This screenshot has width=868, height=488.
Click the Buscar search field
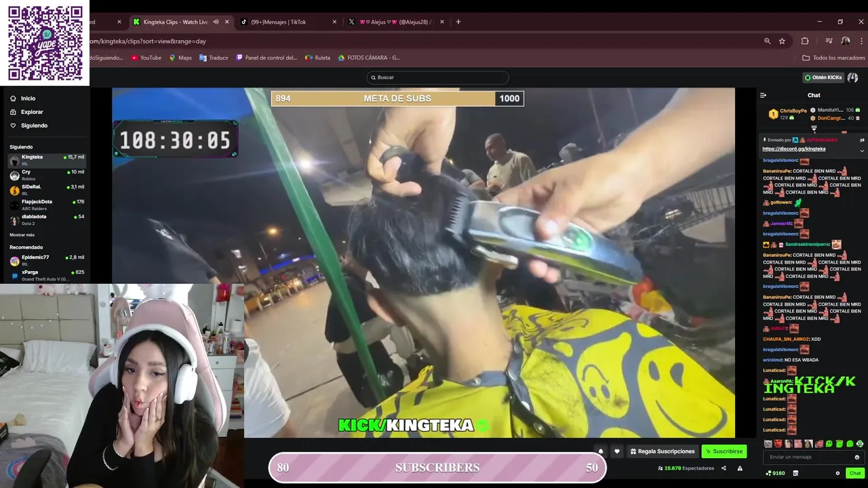click(x=437, y=77)
